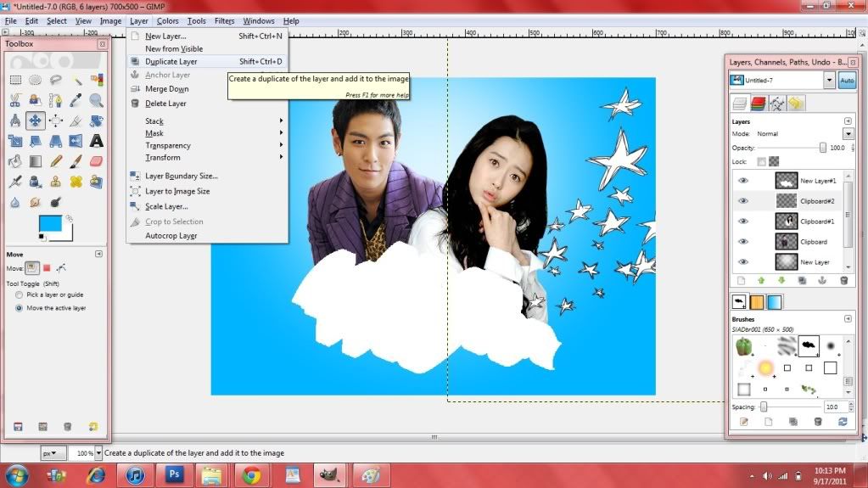
Task: Select the Blend gradient tool
Action: pyautogui.click(x=36, y=161)
